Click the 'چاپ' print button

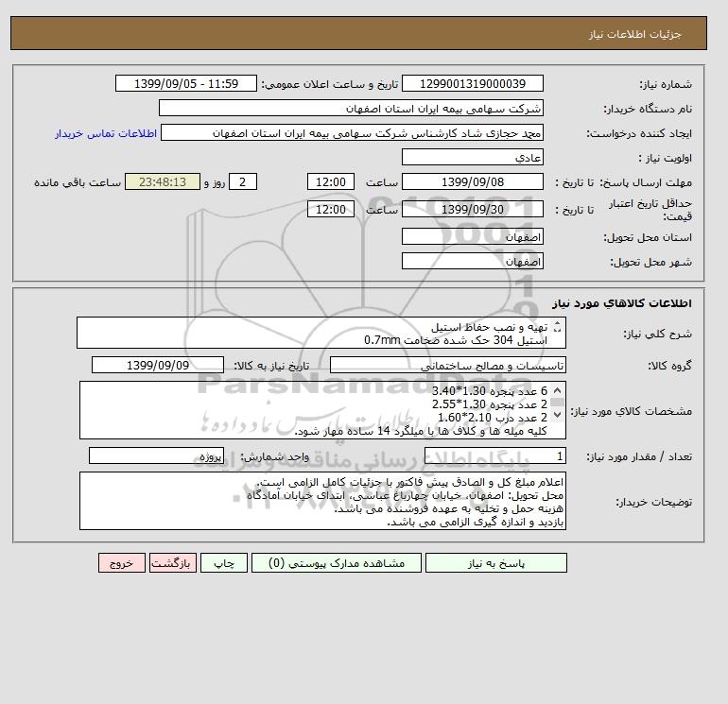224,563
